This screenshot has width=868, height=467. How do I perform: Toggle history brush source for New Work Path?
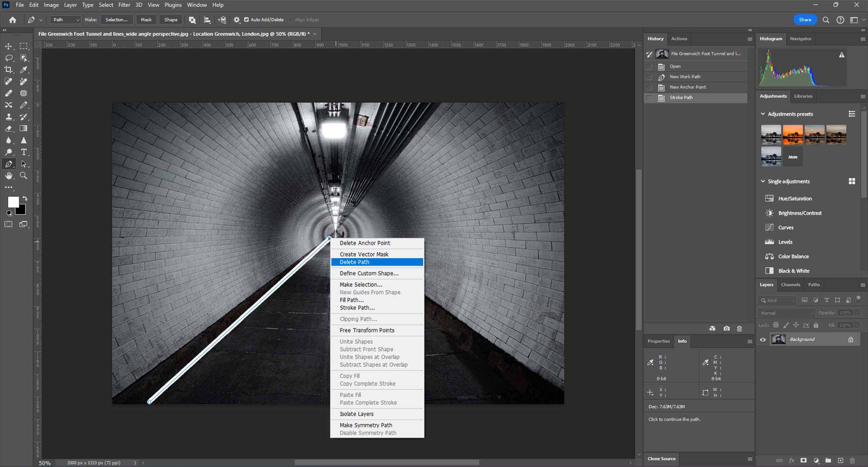click(x=649, y=77)
